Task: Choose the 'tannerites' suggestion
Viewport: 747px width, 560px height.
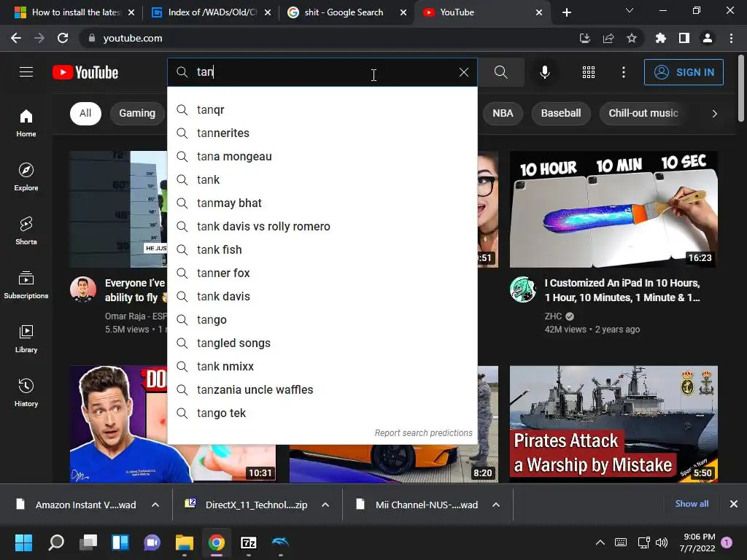Action: [322, 133]
